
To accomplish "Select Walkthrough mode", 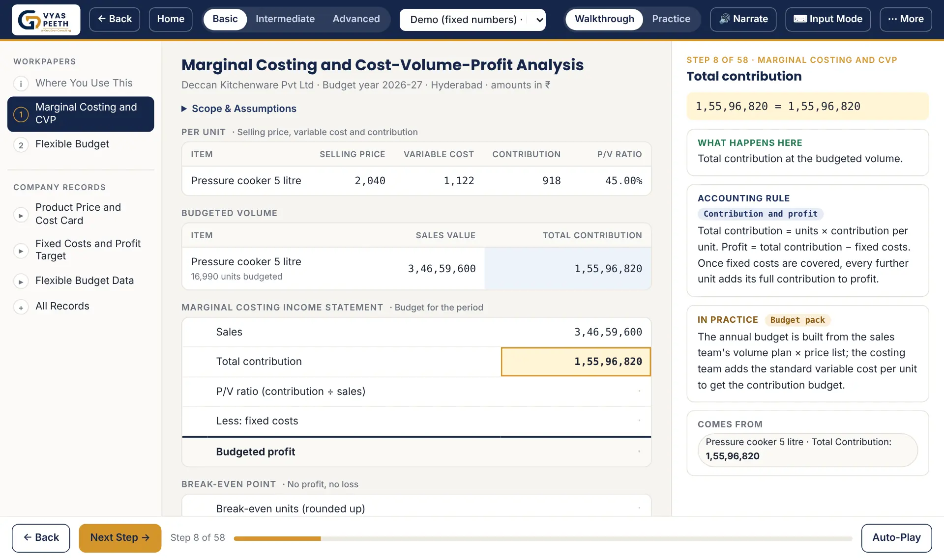I will pos(604,19).
